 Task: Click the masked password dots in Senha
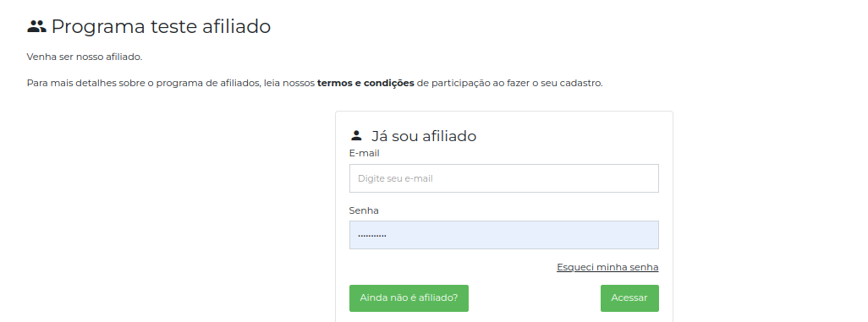click(x=372, y=235)
